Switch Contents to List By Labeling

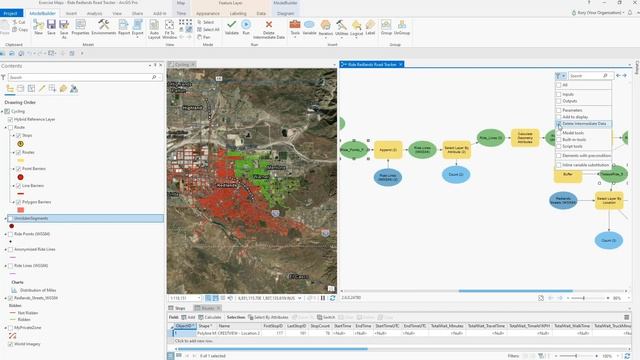(63, 89)
